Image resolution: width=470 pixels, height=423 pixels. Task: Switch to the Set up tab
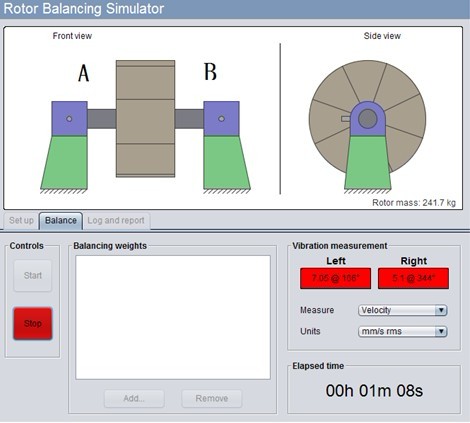click(21, 221)
